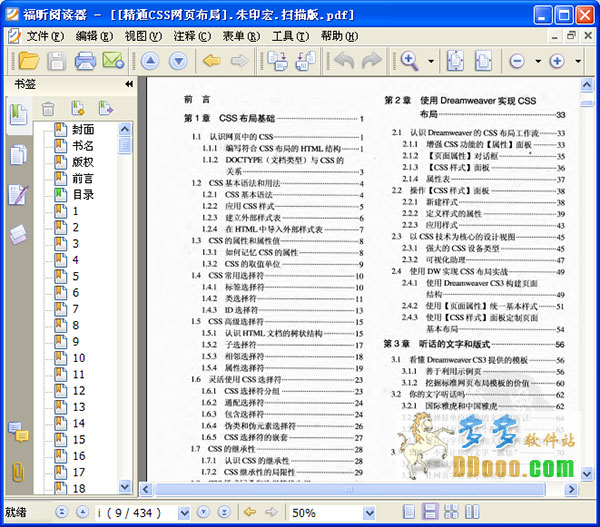Open the comments panel speech-bubble icon
Screen dimensions: 600x527
pos(18,432)
